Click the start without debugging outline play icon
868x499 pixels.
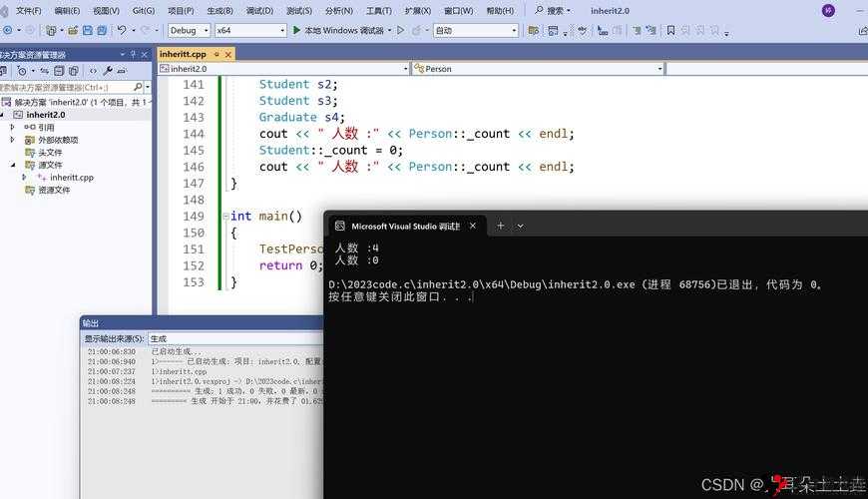click(x=401, y=31)
